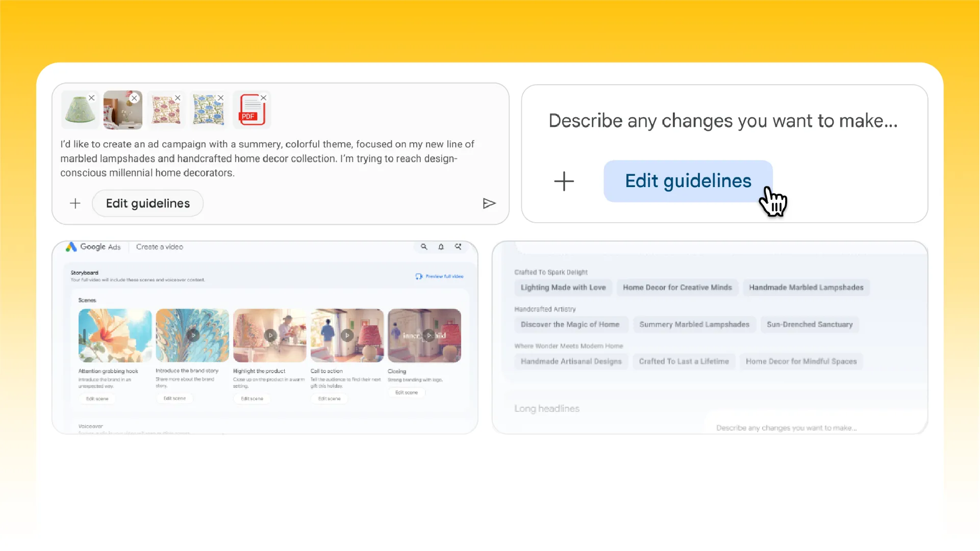Screen dimensions: 980x551
Task: Click the Handcrafted Artistry label
Action: click(x=545, y=309)
